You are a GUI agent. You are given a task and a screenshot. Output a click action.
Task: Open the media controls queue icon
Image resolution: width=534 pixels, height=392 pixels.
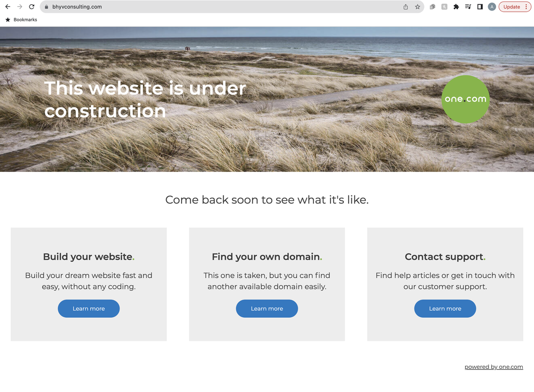click(x=468, y=7)
